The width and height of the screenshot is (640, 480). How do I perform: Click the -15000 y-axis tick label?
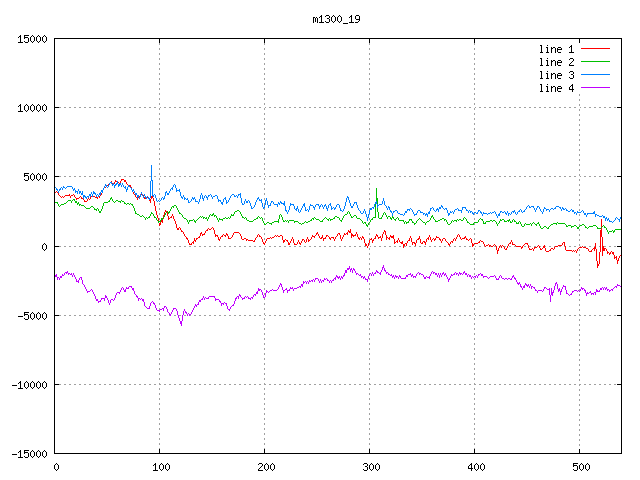(x=28, y=454)
